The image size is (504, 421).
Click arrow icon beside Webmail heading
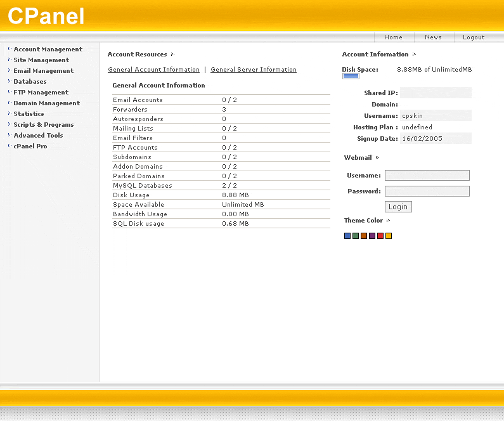(x=378, y=157)
